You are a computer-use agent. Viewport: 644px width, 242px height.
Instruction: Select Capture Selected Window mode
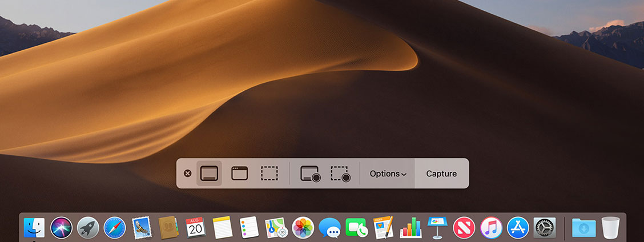click(239, 174)
